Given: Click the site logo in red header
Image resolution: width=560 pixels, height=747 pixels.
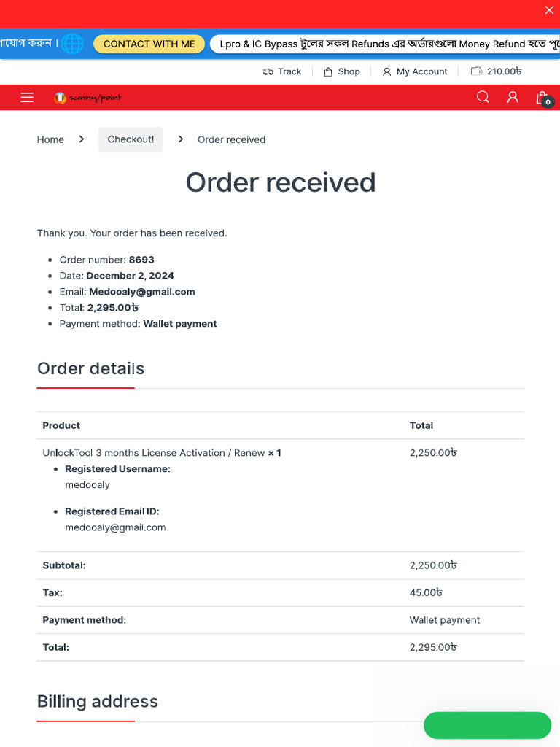Looking at the screenshot, I should [x=88, y=98].
